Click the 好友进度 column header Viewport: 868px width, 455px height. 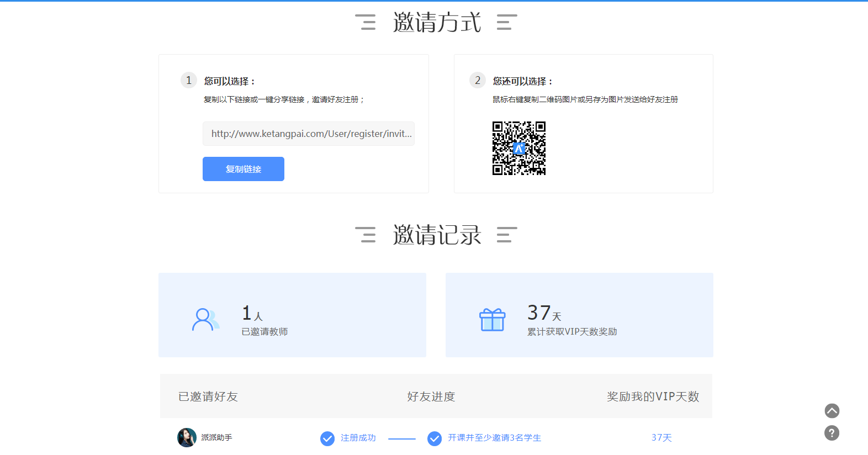click(431, 396)
